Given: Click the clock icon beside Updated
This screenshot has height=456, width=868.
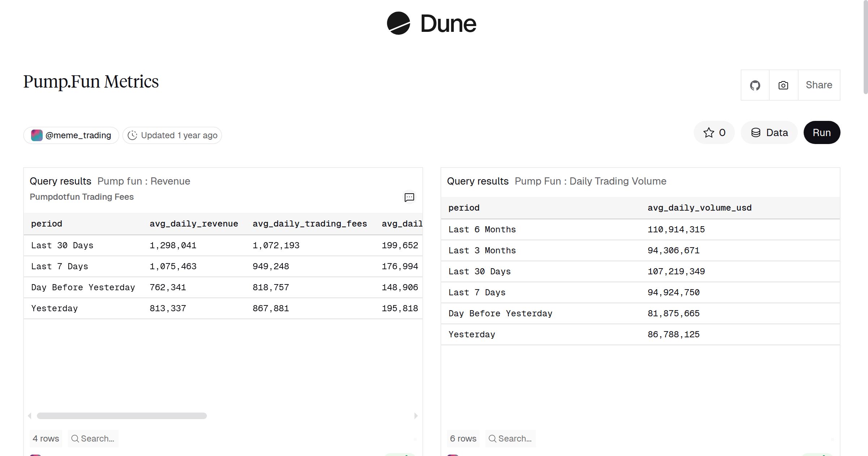Looking at the screenshot, I should [133, 135].
